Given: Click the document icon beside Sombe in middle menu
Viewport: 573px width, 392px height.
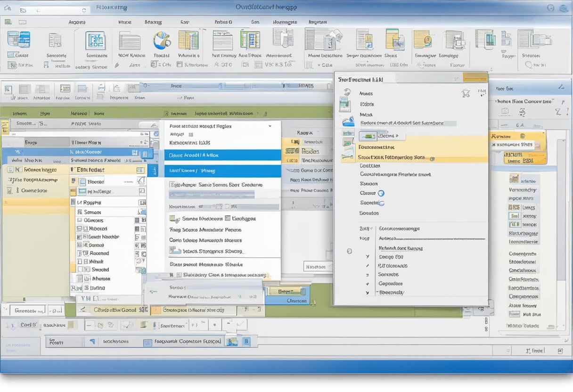Looking at the screenshot, I should tap(174, 219).
